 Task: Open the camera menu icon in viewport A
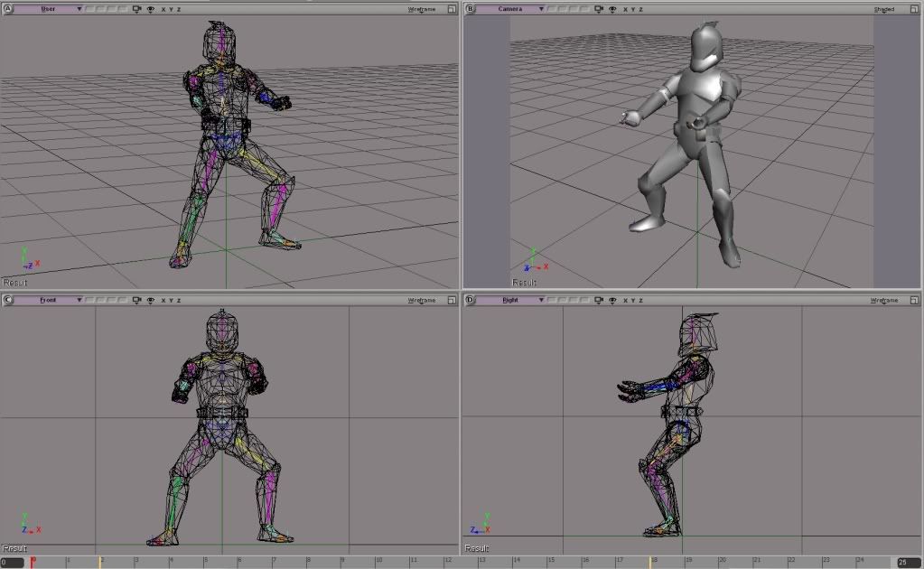click(x=136, y=9)
